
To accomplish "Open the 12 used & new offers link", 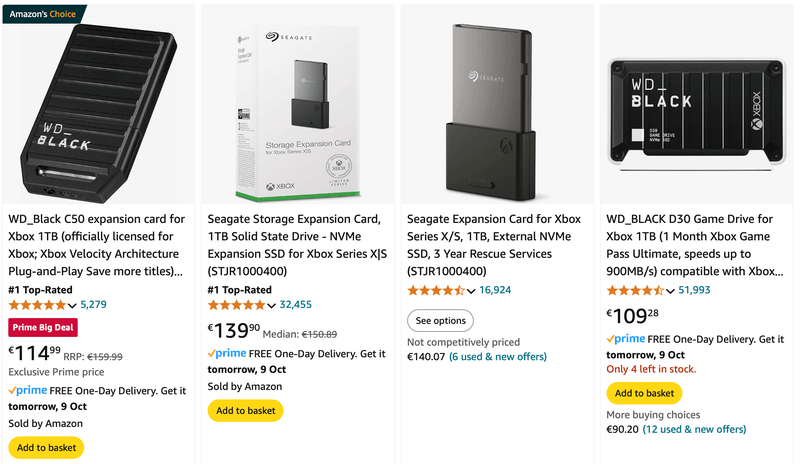I will coord(694,429).
